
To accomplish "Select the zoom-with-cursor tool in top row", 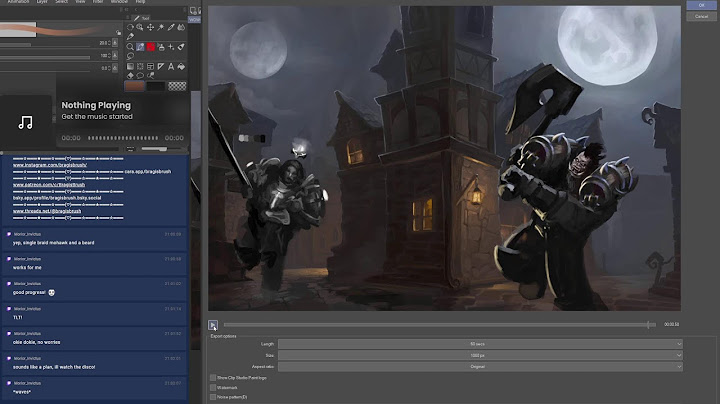I will click(x=140, y=27).
